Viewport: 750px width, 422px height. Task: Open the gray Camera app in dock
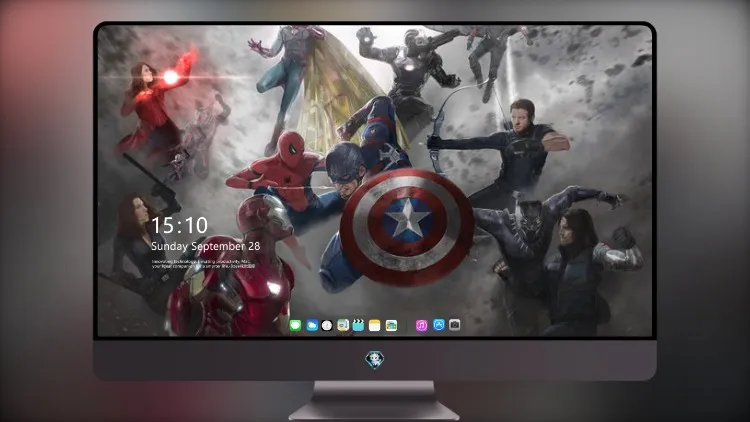pyautogui.click(x=455, y=325)
